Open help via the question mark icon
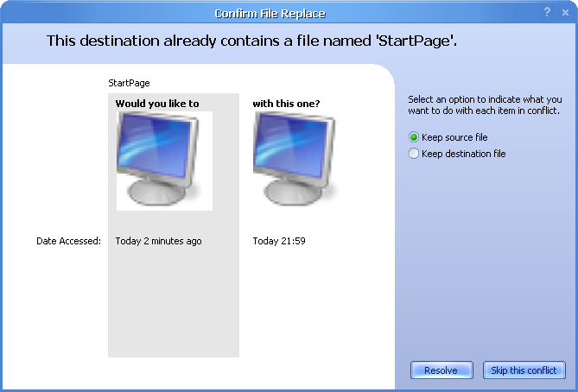This screenshot has width=578, height=392. (547, 12)
